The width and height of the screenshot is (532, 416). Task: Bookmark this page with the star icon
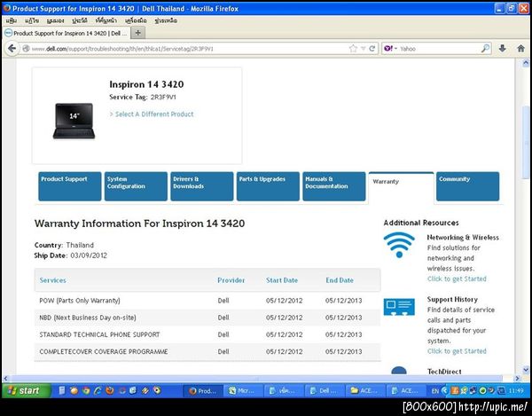pos(353,49)
